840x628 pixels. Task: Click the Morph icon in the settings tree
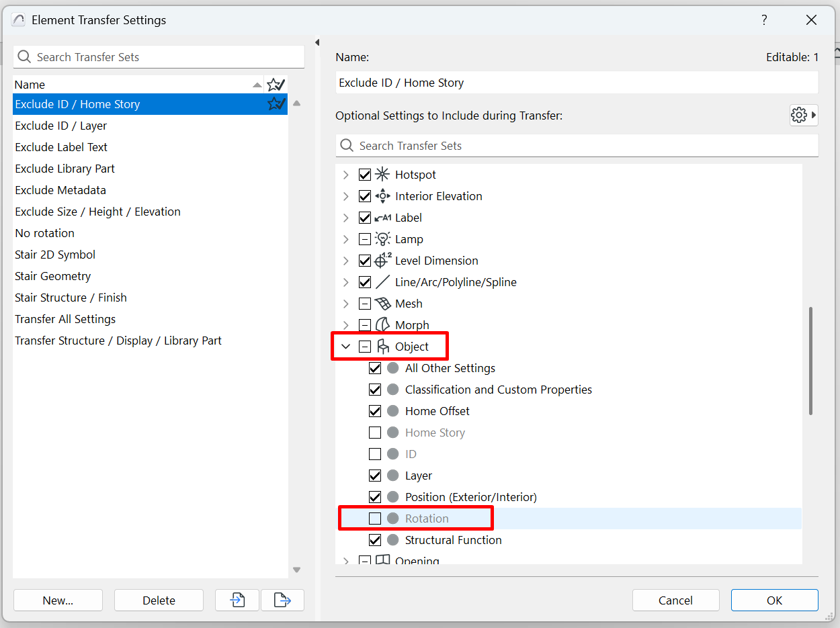[382, 324]
